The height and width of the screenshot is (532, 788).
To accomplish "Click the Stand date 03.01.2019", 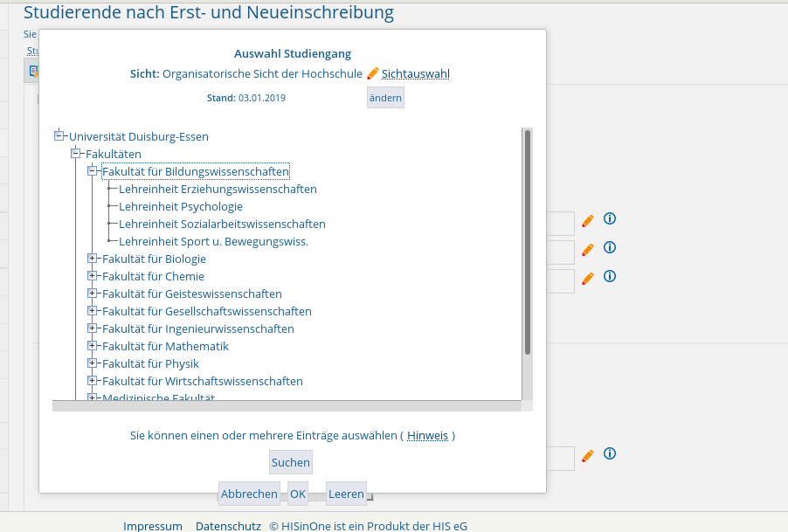I will point(262,98).
